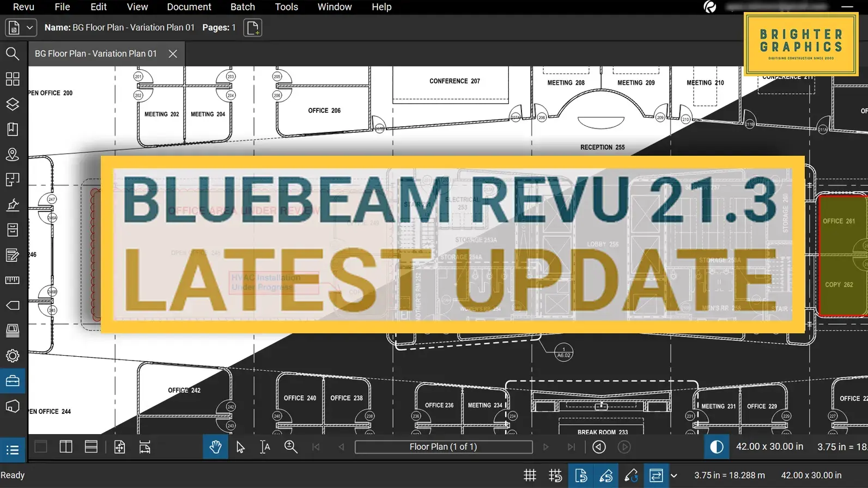This screenshot has height=488, width=868.
Task: Open the Thumbnails panel icon
Action: [13, 79]
